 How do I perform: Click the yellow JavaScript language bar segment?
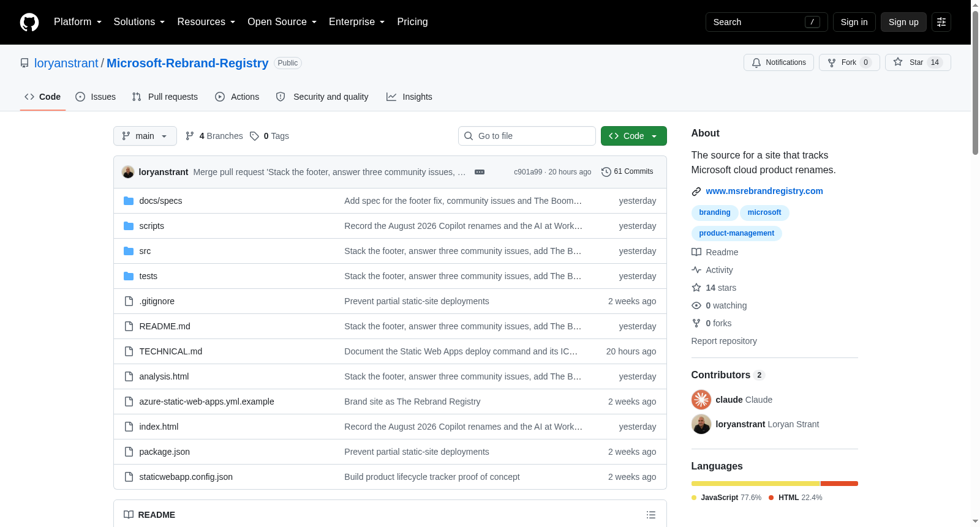coord(756,484)
